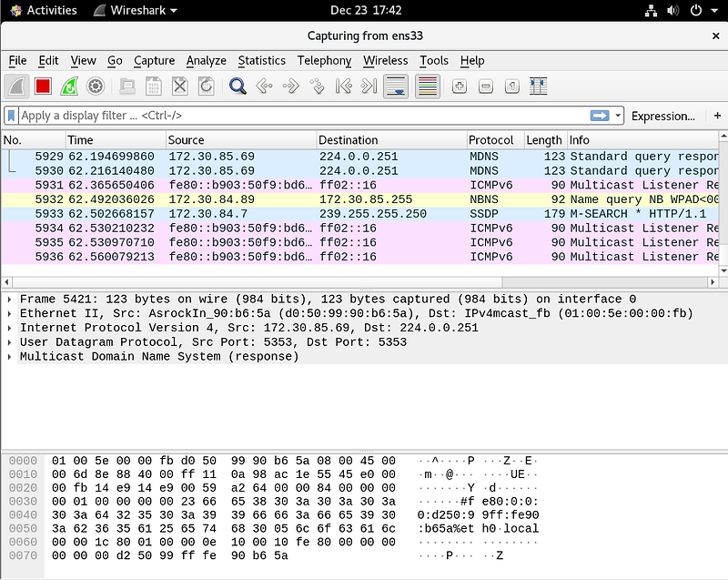Click the go to specified packet icon
The width and height of the screenshot is (728, 580).
(318, 86)
